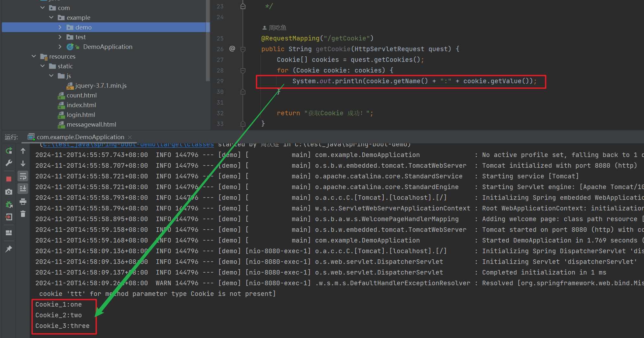Click the red Exit arrow icon
Screen dimensions: 644x338
pyautogui.click(x=9, y=217)
